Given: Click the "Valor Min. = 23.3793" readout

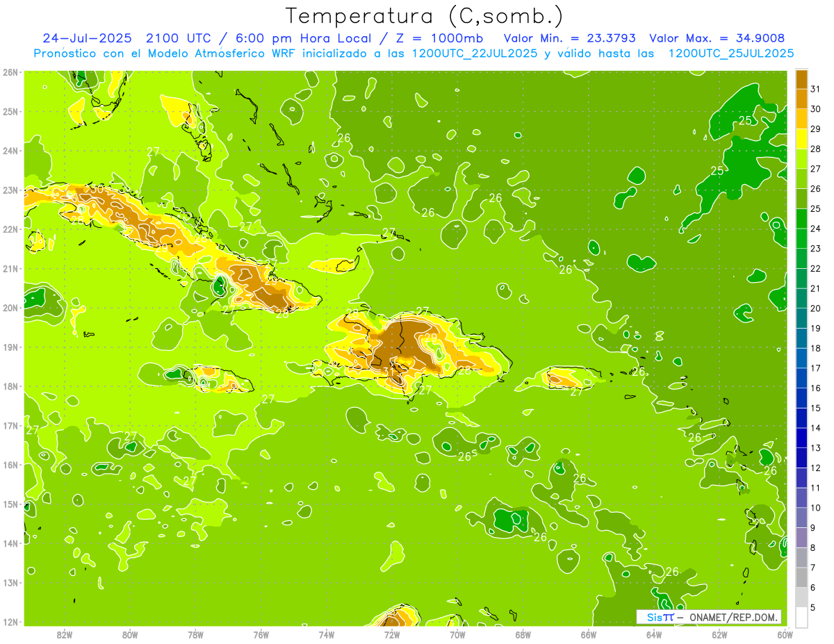Looking at the screenshot, I should (x=569, y=38).
